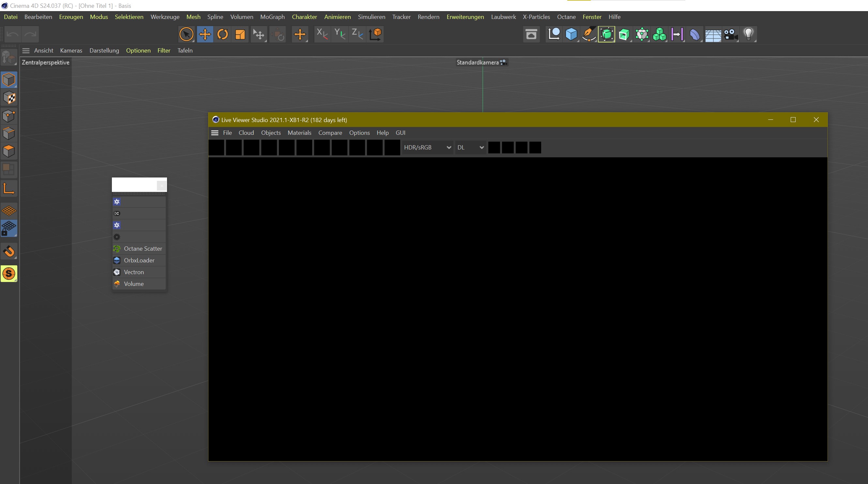
Task: Add a Cube primitive object
Action: (x=571, y=34)
